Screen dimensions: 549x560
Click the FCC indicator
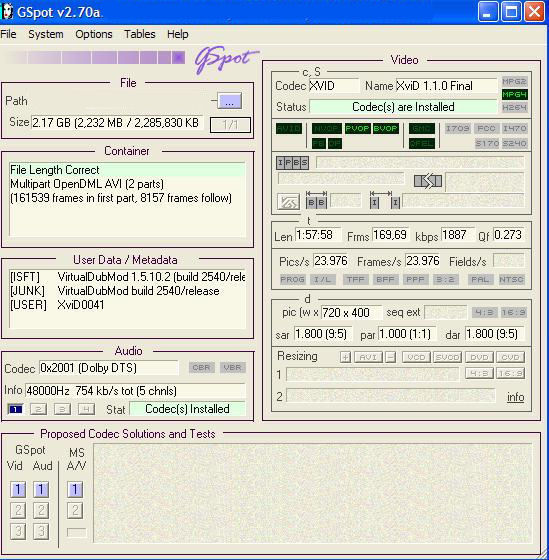click(486, 129)
